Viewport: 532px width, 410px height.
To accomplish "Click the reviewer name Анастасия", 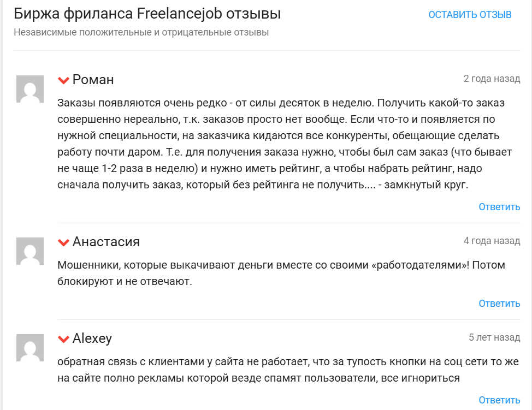I will pos(106,242).
